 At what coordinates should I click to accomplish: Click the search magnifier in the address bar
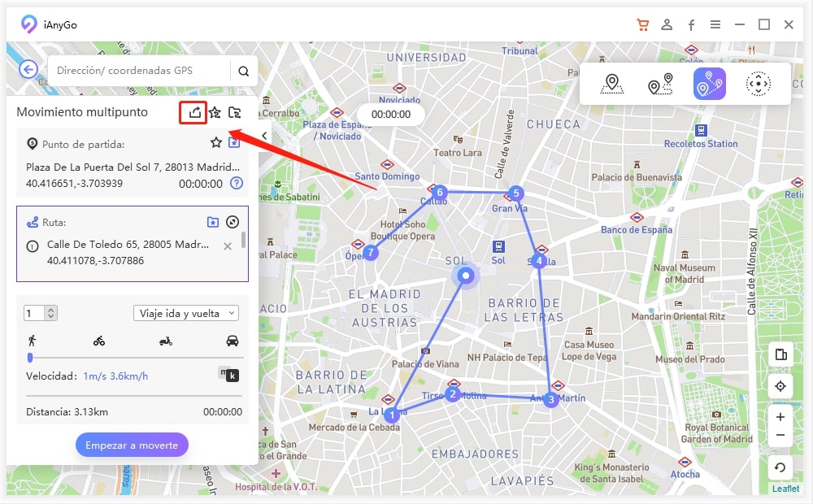pyautogui.click(x=244, y=71)
